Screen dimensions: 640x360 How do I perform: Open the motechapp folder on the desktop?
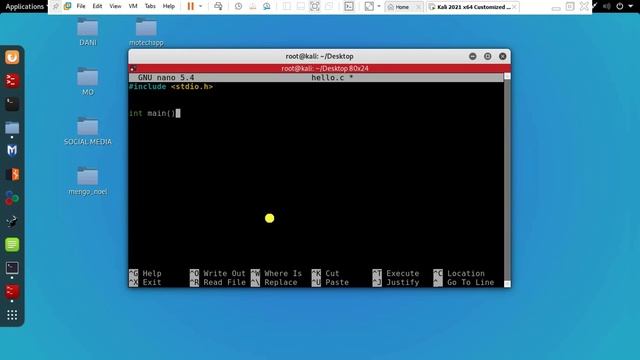coord(146,32)
